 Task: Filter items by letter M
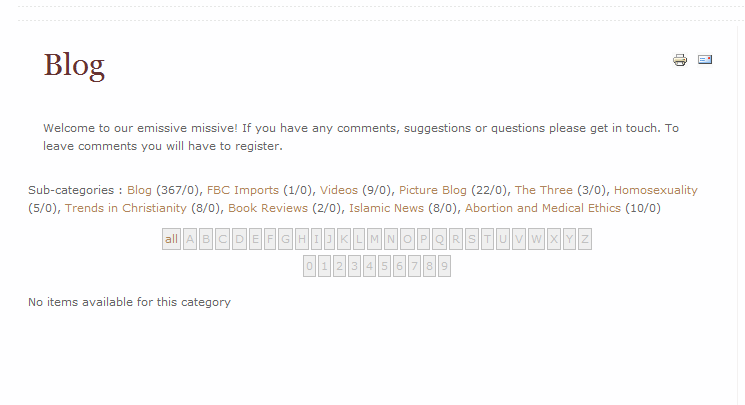(x=374, y=239)
